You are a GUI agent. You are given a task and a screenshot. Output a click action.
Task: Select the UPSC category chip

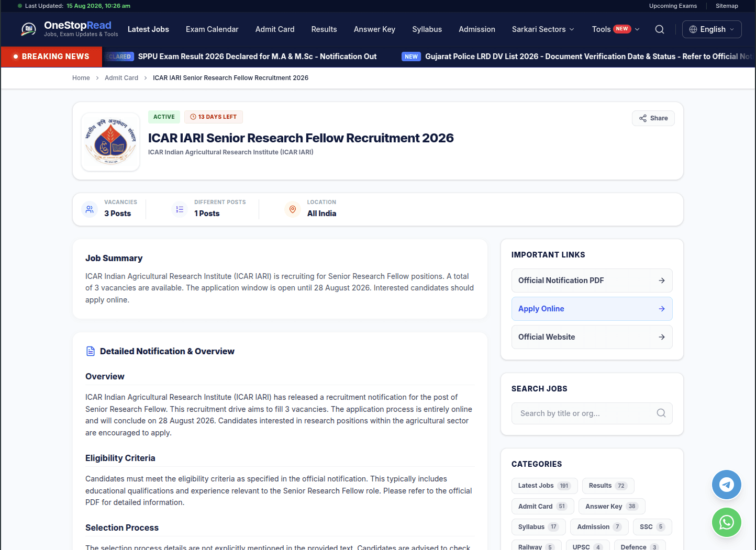pyautogui.click(x=588, y=546)
